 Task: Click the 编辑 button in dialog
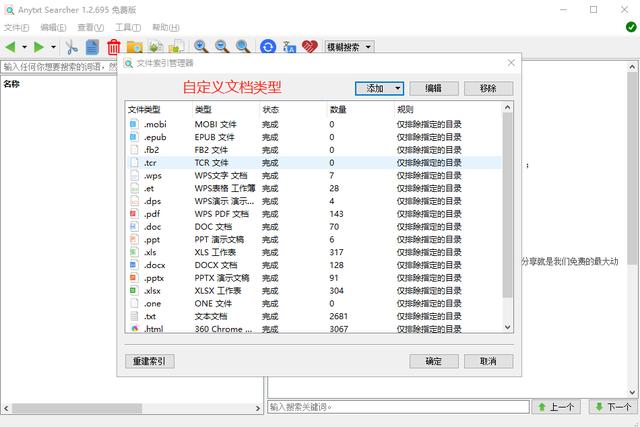(x=434, y=88)
